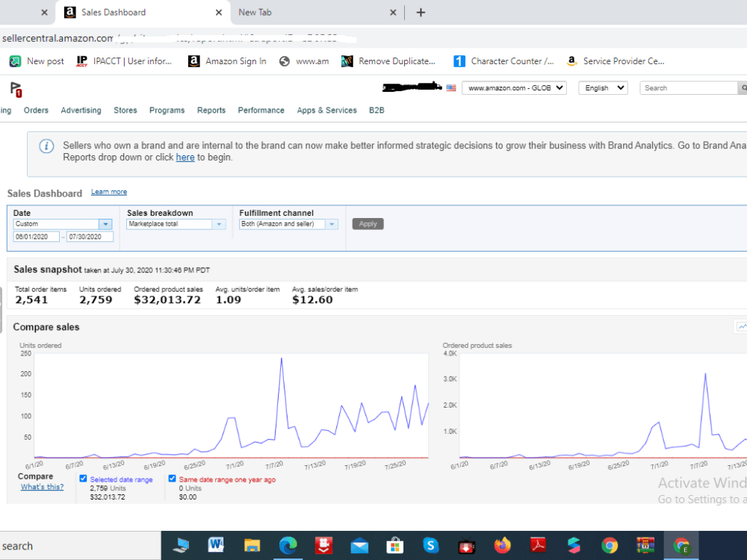The width and height of the screenshot is (747, 560).
Task: Close the Sales Dashboard tab
Action: point(219,13)
